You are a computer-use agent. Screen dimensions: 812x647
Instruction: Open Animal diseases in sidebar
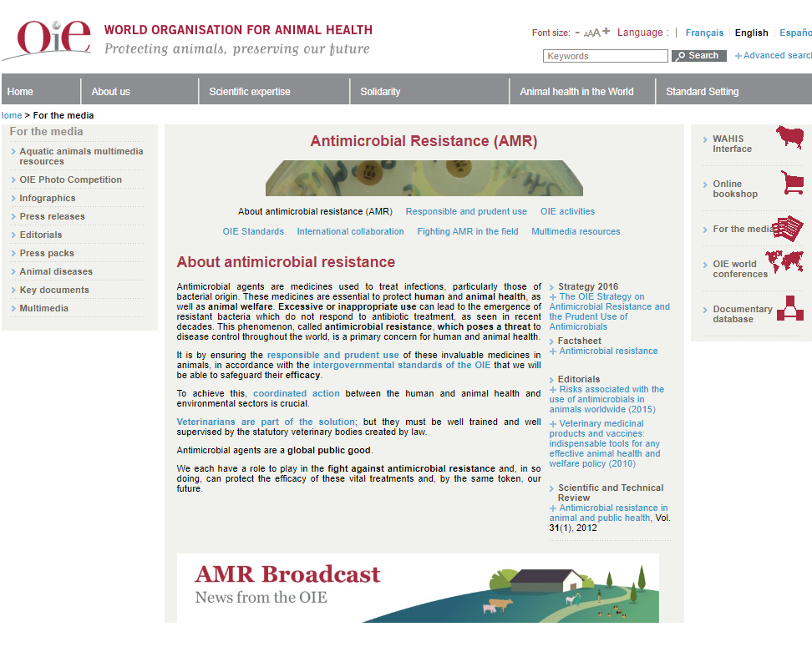tap(56, 272)
